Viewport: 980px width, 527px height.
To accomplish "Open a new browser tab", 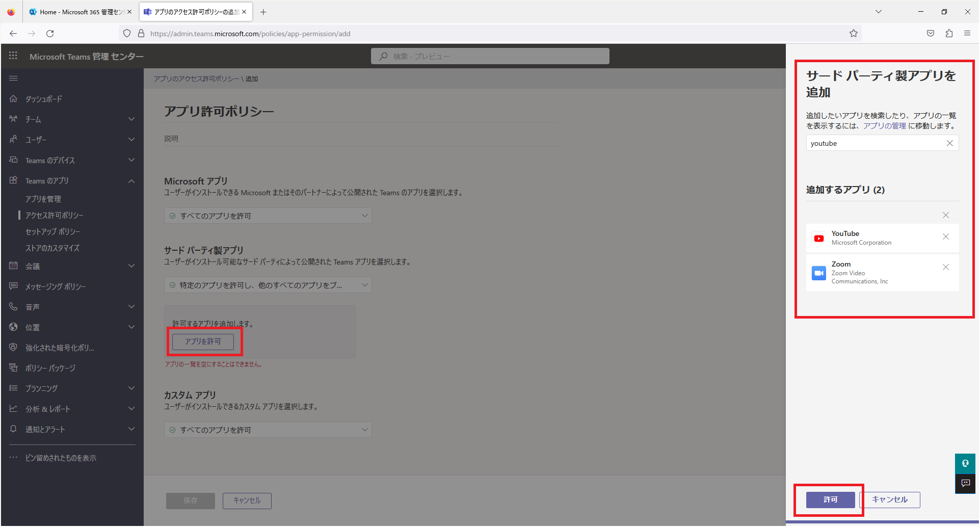I will pos(263,12).
